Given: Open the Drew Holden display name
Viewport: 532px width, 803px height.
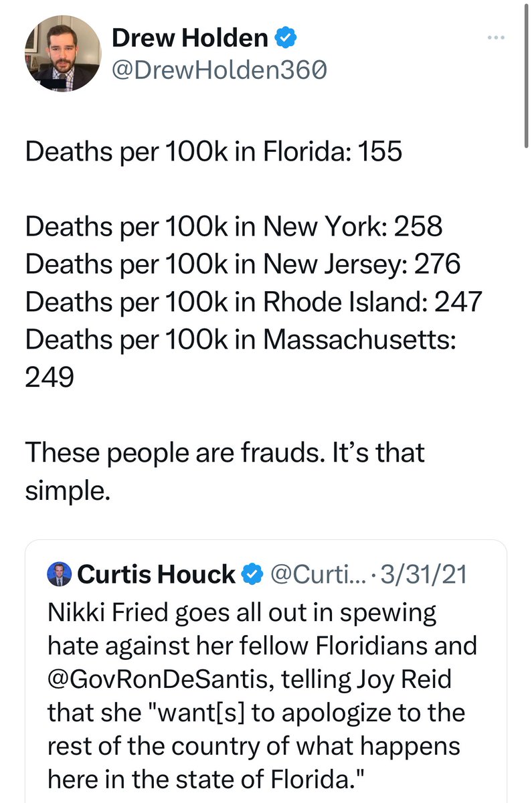Looking at the screenshot, I should click(190, 39).
